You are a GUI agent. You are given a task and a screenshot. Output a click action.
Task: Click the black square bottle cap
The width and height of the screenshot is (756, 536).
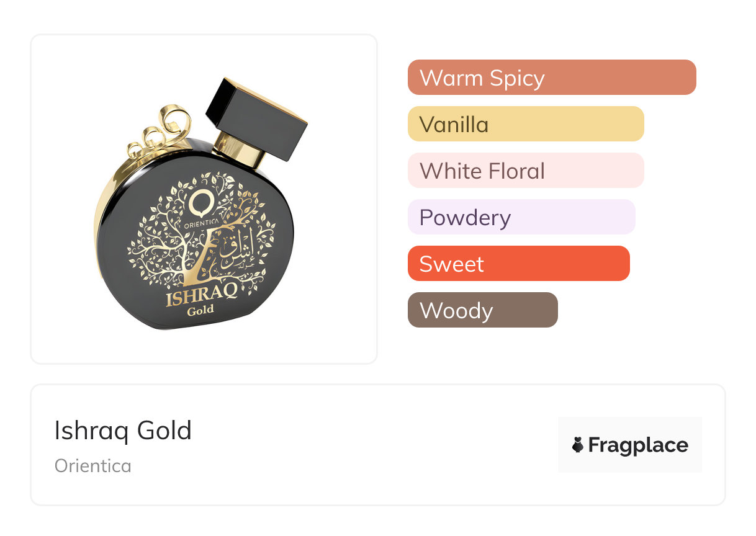[257, 118]
